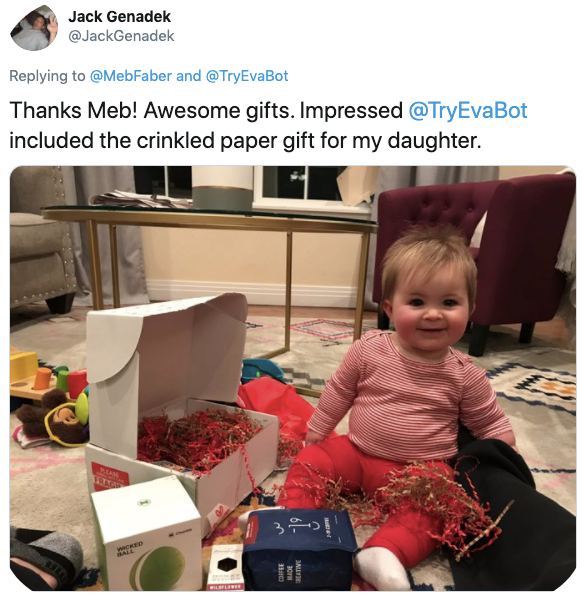Open the @JackGenadek handle under the name
This screenshot has width=586, height=602.
click(x=121, y=36)
